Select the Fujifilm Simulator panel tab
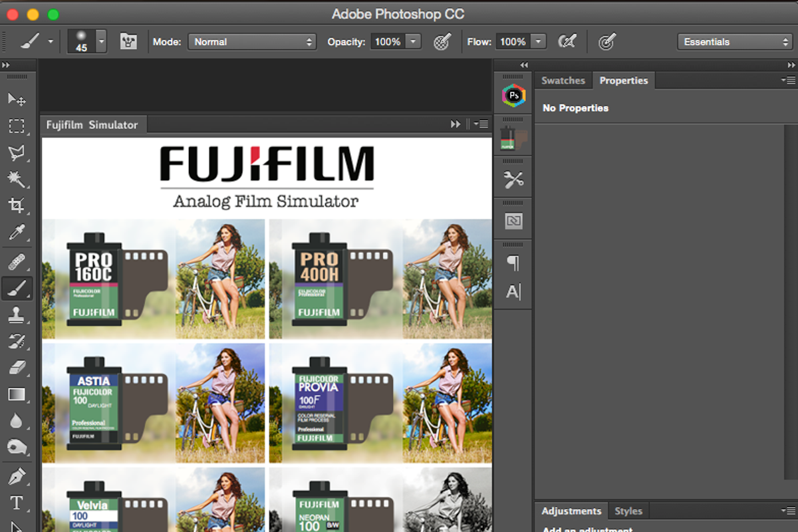798x532 pixels. point(92,124)
